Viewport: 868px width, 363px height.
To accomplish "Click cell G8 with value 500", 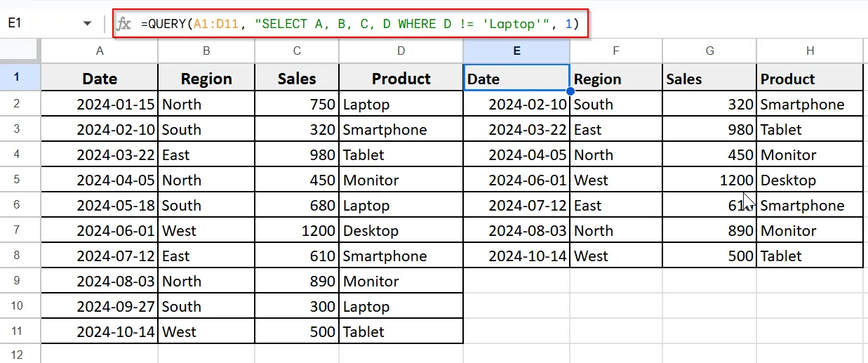I will [709, 256].
